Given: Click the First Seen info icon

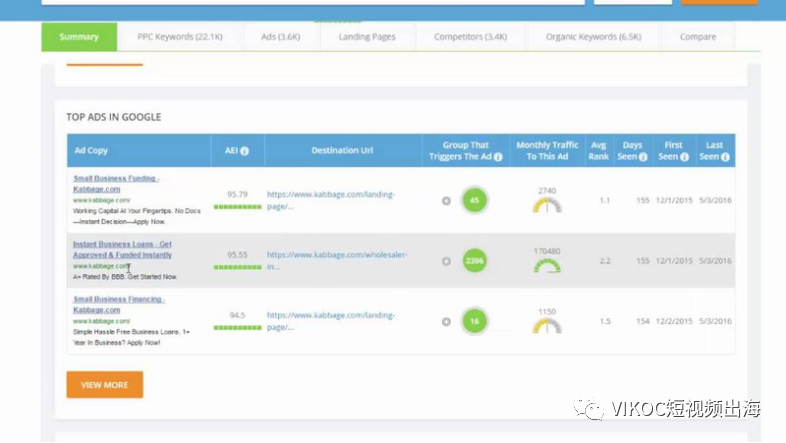Looking at the screenshot, I should click(684, 157).
